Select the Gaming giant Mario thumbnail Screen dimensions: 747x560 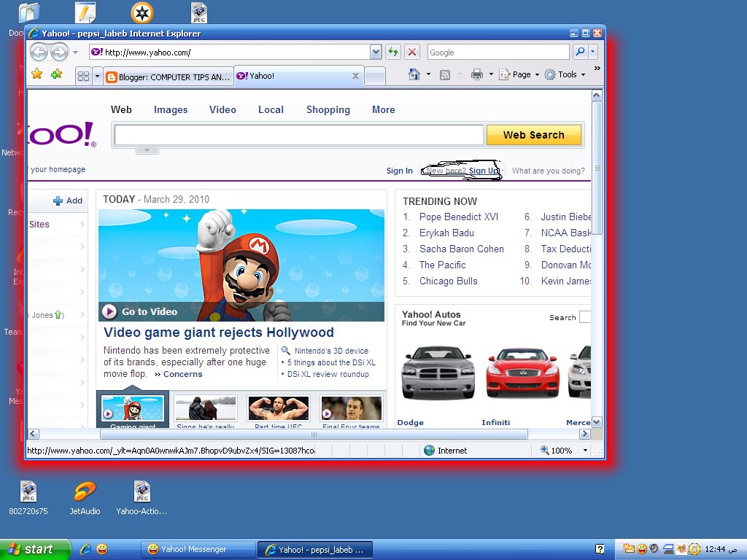[x=133, y=410]
